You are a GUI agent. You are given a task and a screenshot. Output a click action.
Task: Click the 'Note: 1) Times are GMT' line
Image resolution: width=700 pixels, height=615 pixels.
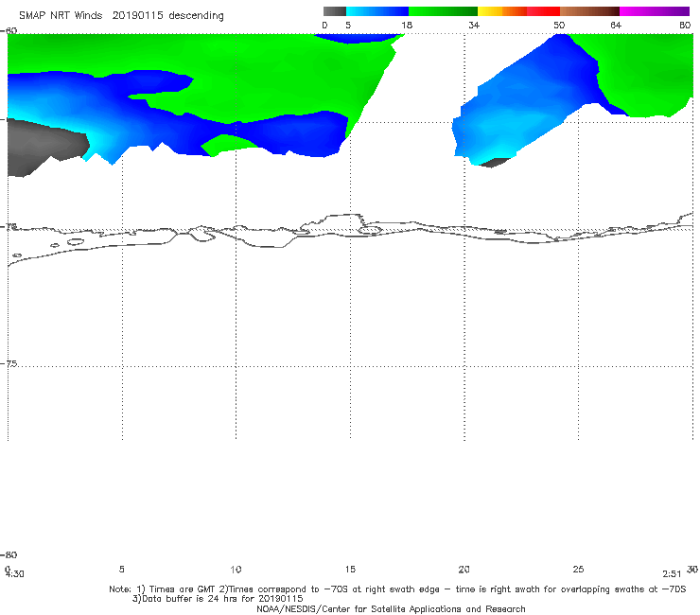pos(397,589)
